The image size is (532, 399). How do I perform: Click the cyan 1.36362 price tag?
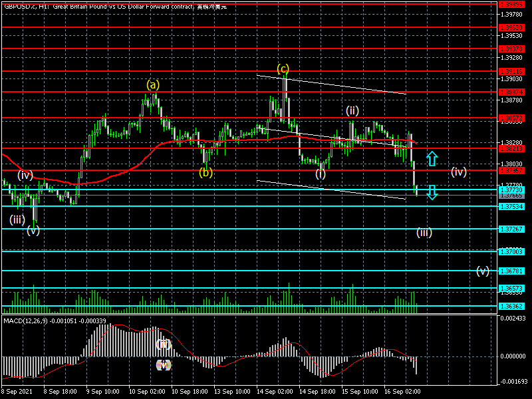click(511, 306)
